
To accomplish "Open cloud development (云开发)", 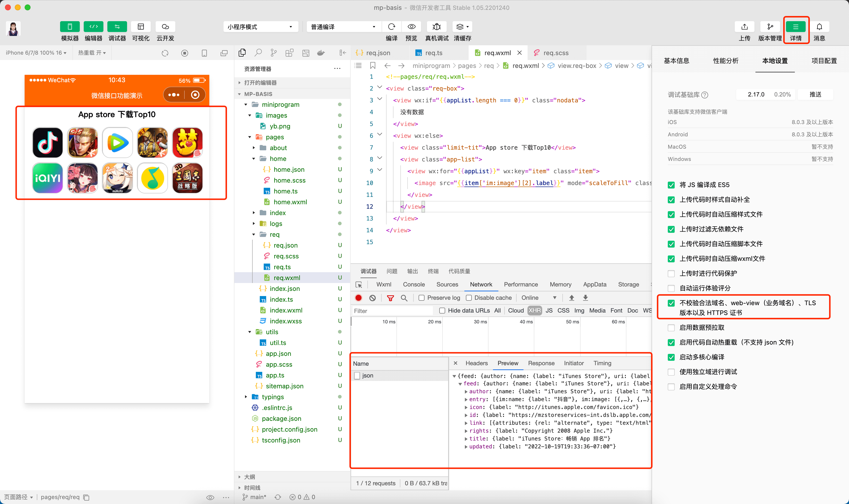I will click(x=165, y=27).
